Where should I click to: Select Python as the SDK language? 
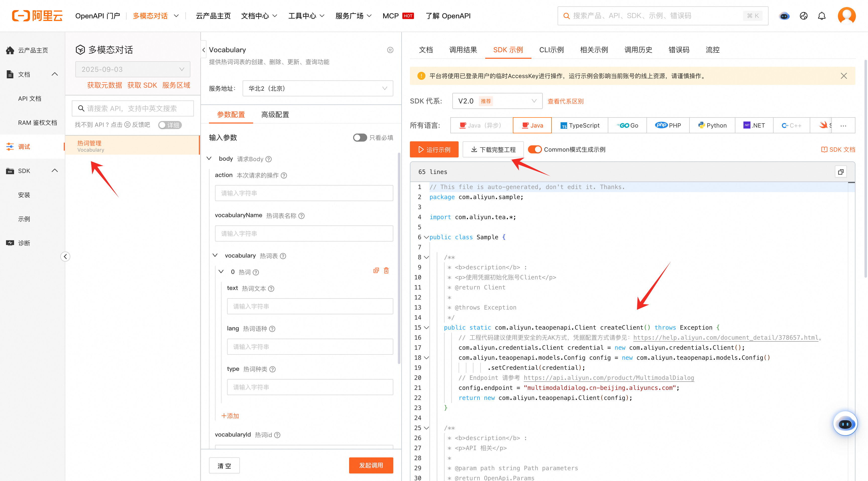pos(712,125)
